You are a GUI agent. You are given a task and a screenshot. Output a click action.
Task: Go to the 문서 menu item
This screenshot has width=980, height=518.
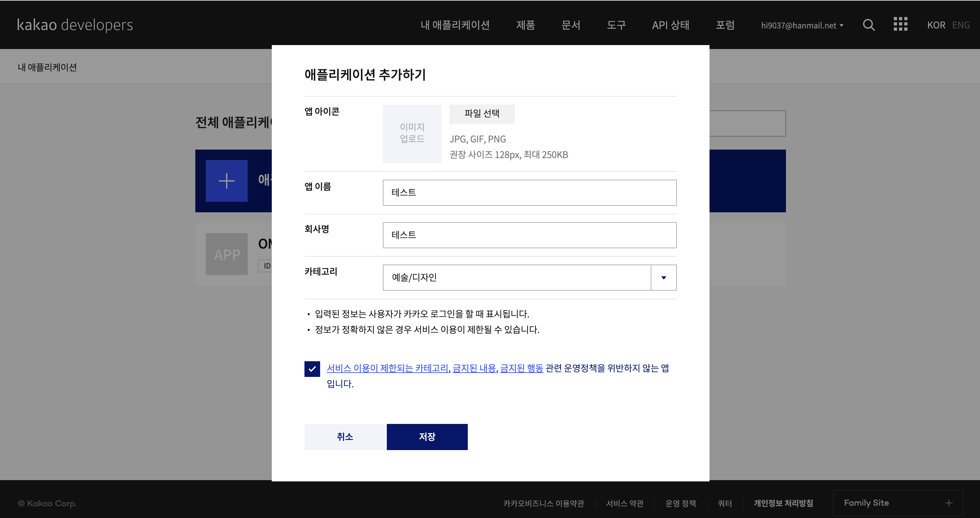click(x=571, y=25)
